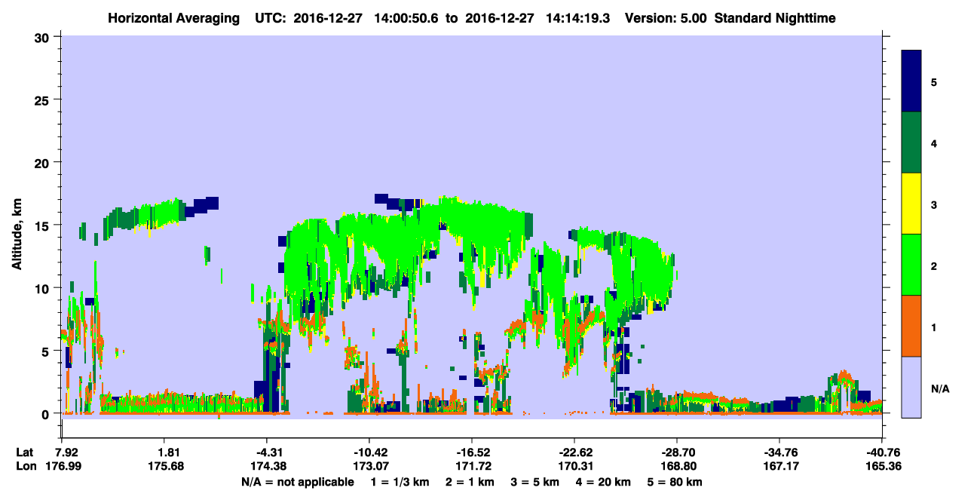
Task: Click the longitude value '170.31'
Action: tap(574, 467)
